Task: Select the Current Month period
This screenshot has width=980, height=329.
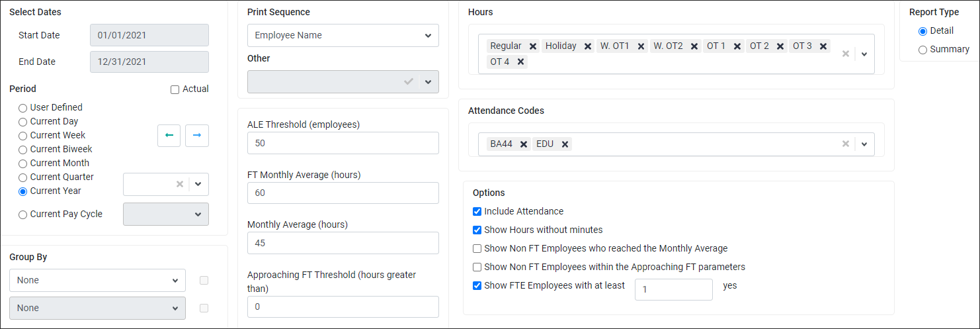Action: point(23,164)
